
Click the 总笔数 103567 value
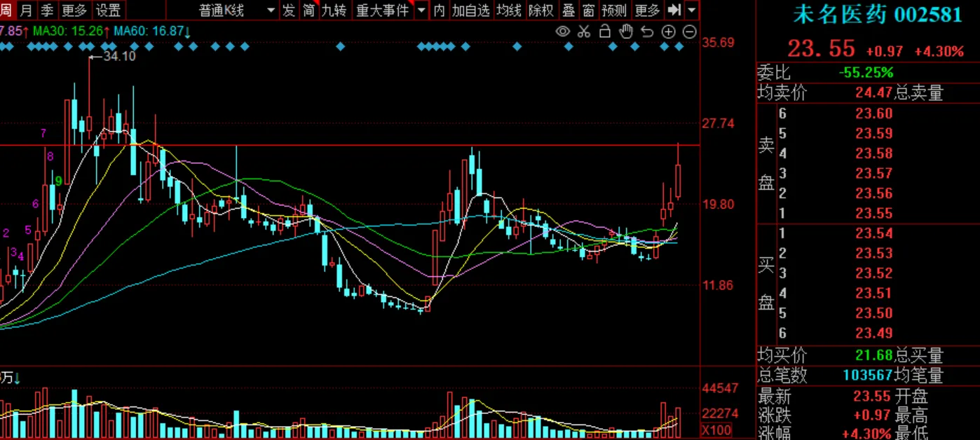[x=867, y=376]
